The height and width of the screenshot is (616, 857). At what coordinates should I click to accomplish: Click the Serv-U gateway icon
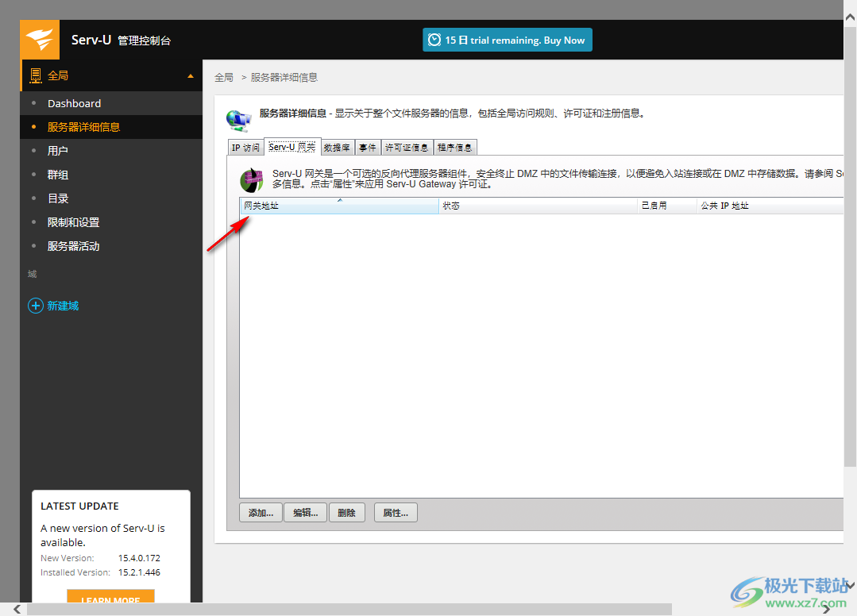252,180
